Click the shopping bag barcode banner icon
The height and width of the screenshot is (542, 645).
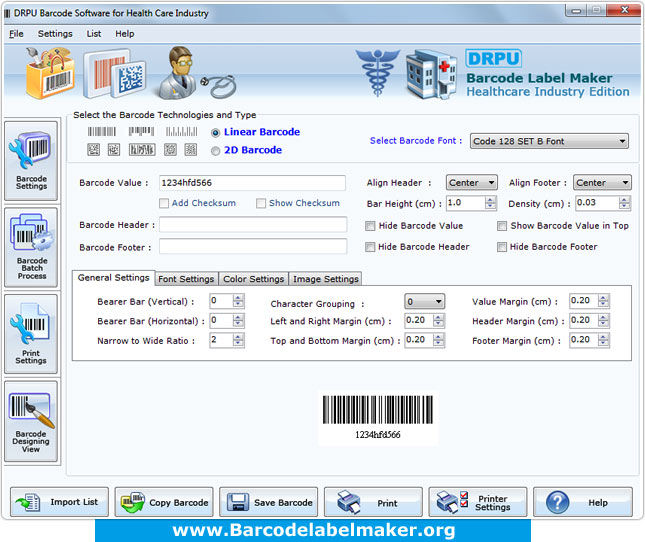coord(50,72)
